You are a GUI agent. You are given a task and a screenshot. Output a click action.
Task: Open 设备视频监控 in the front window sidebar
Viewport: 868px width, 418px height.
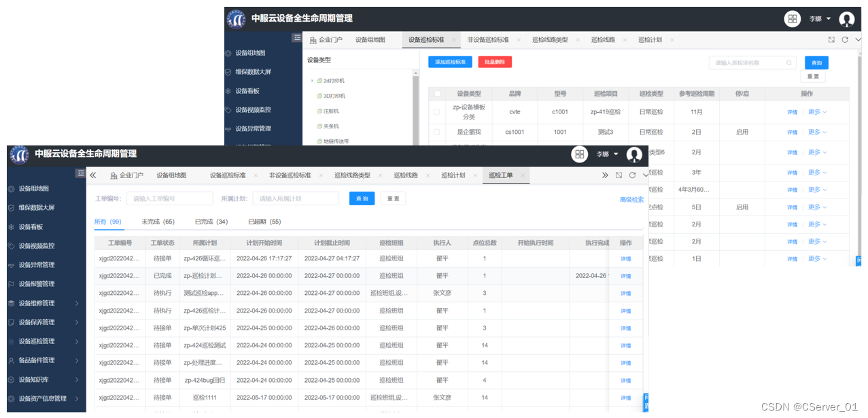tap(36, 245)
